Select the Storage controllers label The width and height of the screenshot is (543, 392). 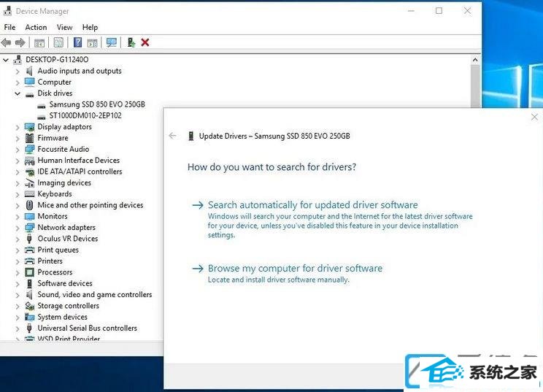pyautogui.click(x=68, y=306)
